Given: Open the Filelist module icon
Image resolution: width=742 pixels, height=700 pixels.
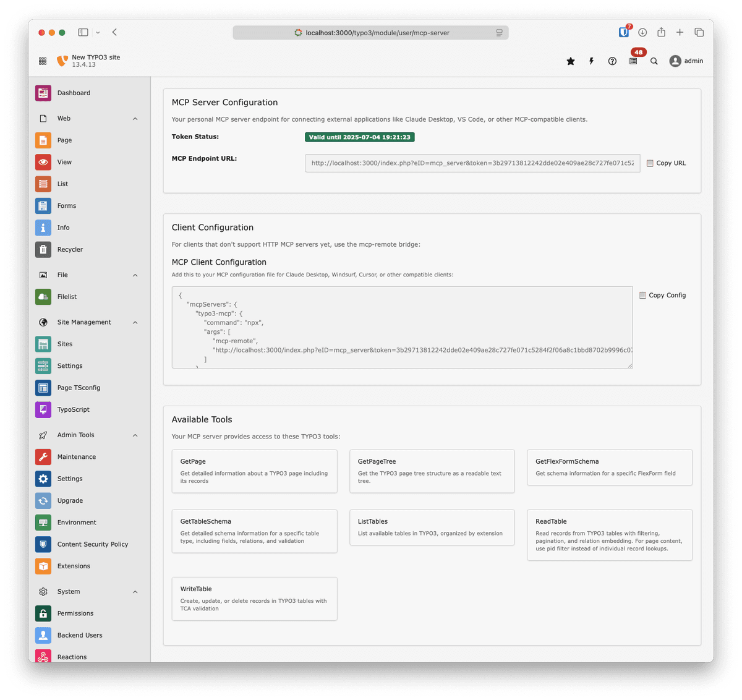Looking at the screenshot, I should 43,297.
